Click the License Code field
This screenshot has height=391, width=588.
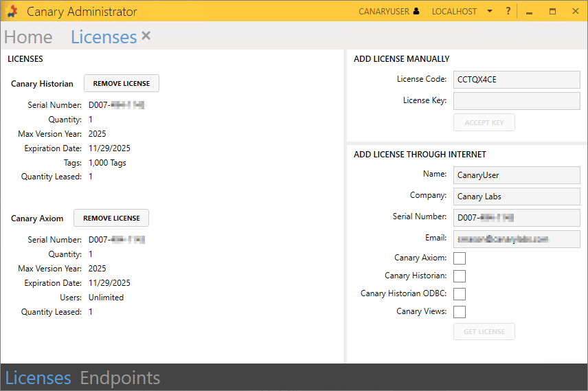tap(517, 80)
